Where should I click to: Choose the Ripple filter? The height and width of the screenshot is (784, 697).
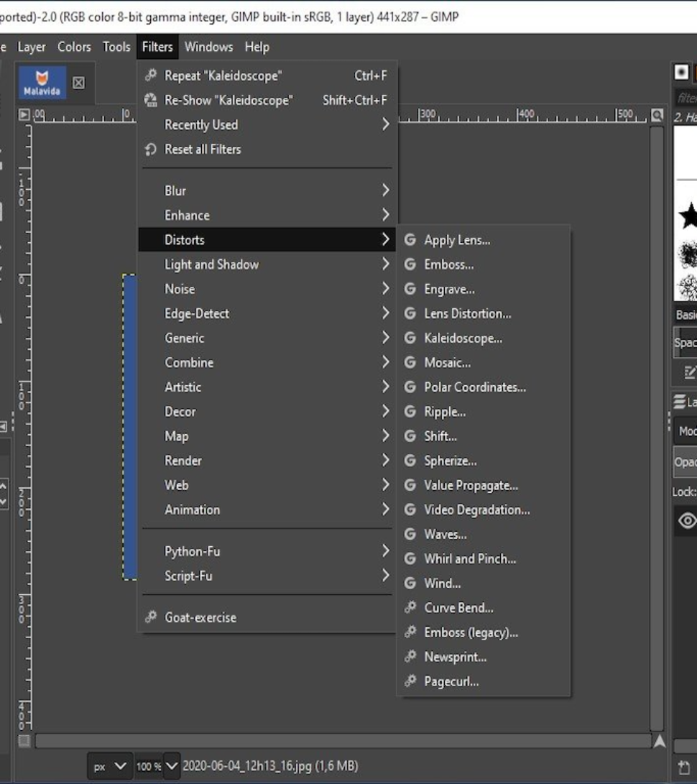[484, 411]
